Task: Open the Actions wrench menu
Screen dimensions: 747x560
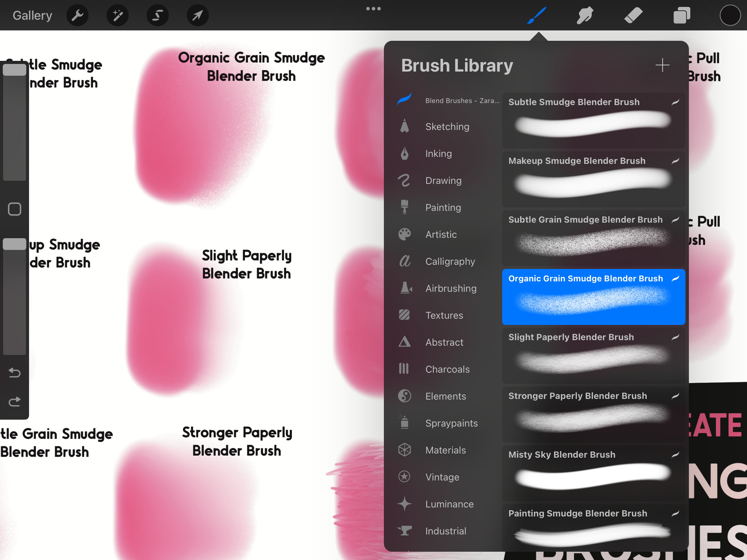Action: 77,15
